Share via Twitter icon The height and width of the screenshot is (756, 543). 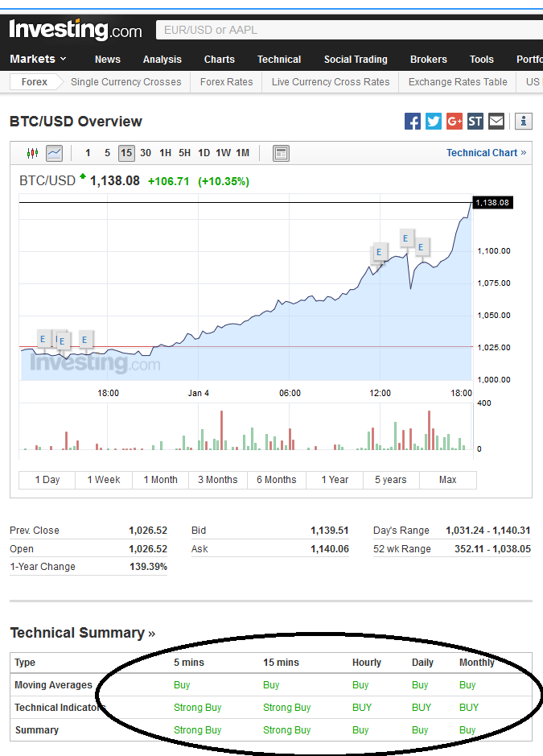coord(433,121)
